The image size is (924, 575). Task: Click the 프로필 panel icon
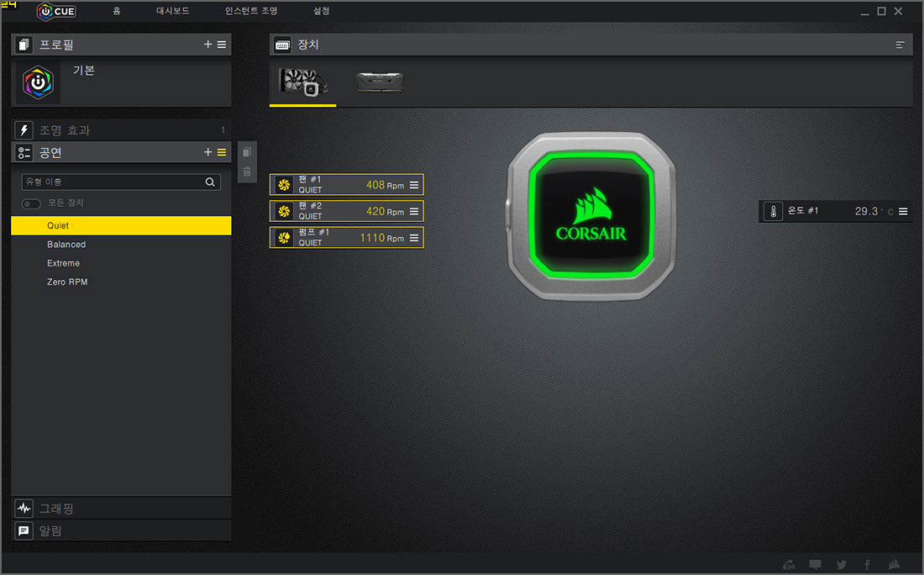[24, 45]
